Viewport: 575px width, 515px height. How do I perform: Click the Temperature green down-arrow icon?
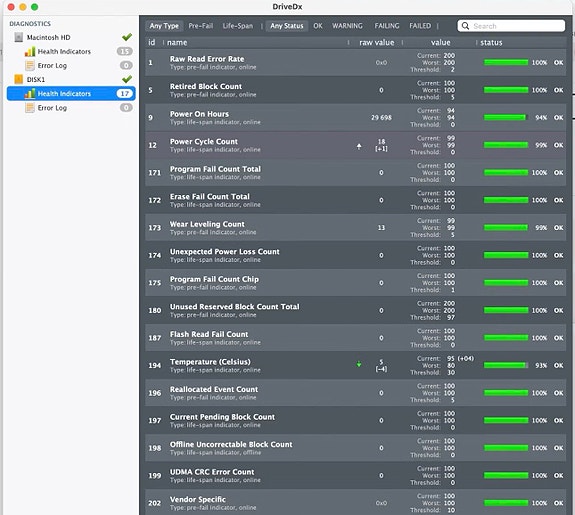point(359,364)
